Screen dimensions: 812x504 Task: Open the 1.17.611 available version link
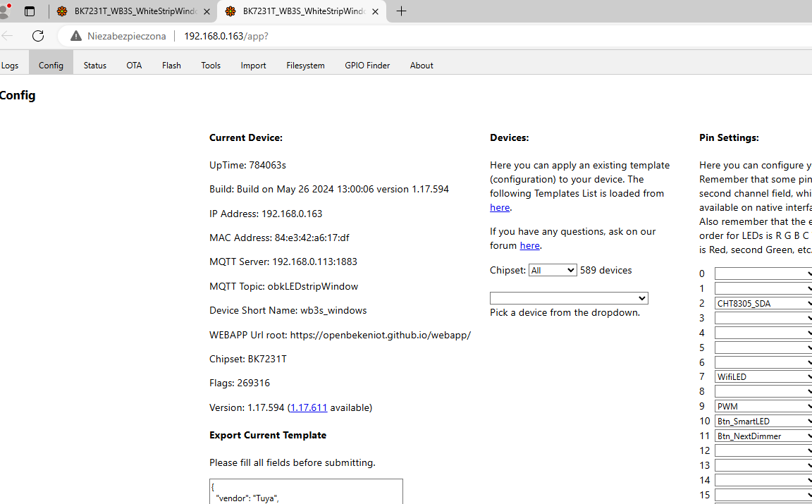pyautogui.click(x=309, y=407)
